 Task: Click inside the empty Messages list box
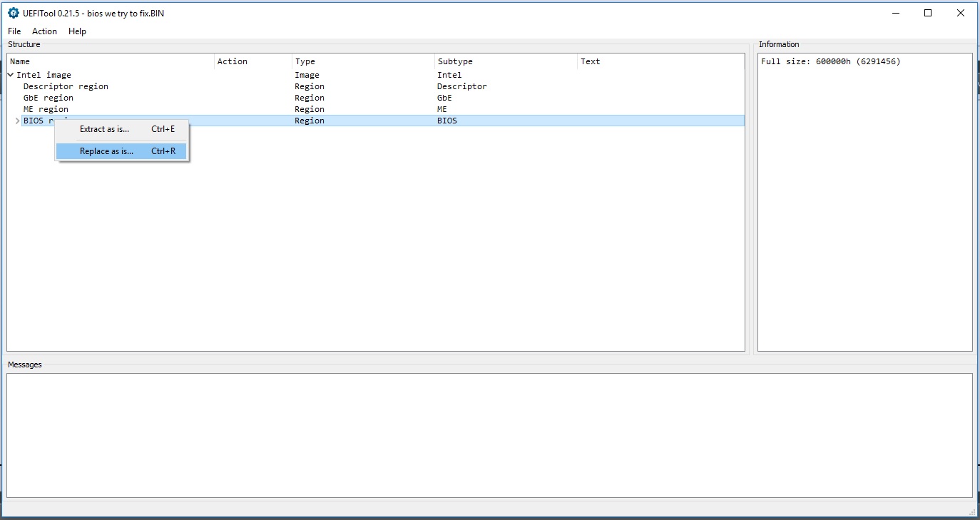pos(489,435)
